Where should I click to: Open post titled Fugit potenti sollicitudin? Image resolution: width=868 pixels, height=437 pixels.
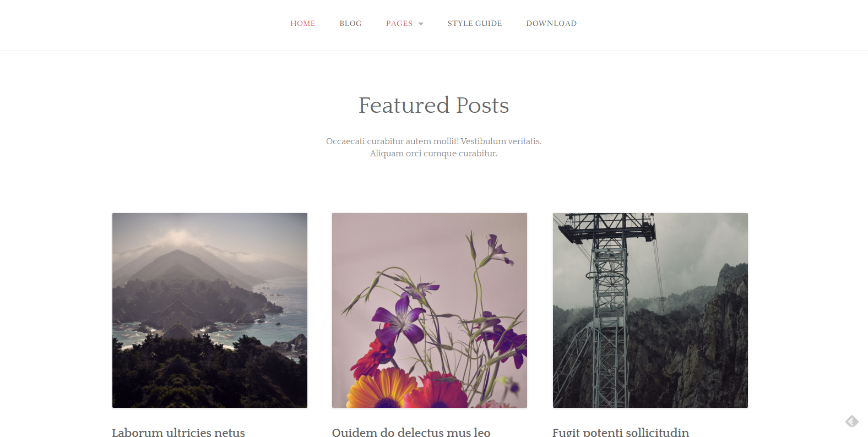[621, 432]
